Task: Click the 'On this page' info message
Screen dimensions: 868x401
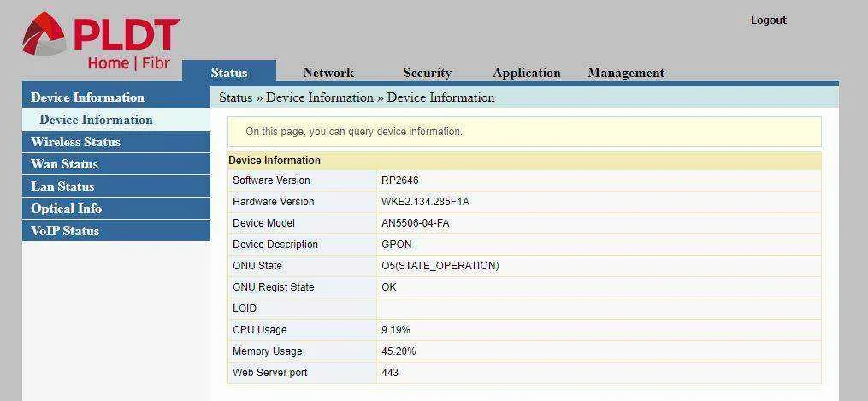Action: coord(524,132)
